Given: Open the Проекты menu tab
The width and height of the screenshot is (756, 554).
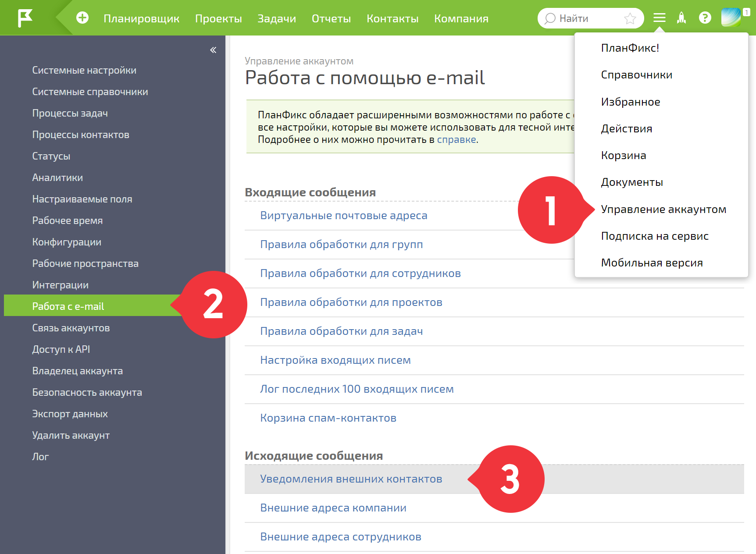Looking at the screenshot, I should [x=218, y=18].
